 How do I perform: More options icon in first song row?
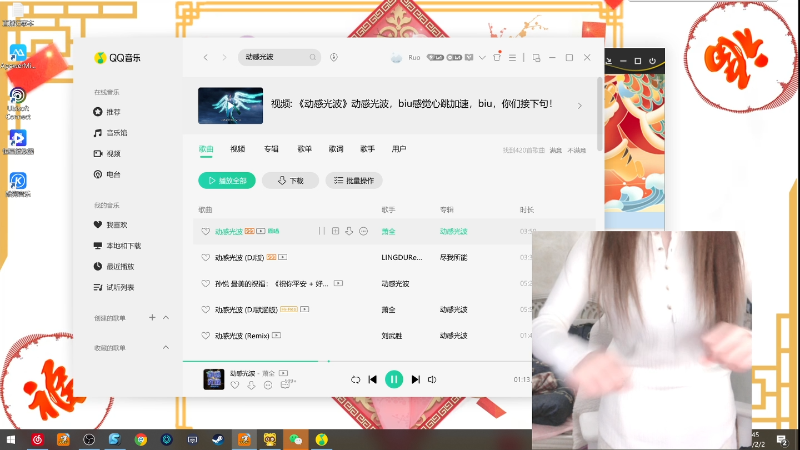pos(363,231)
